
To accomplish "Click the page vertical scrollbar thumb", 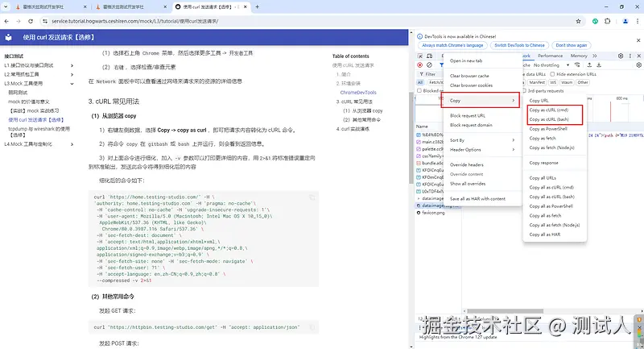I will pos(411,138).
